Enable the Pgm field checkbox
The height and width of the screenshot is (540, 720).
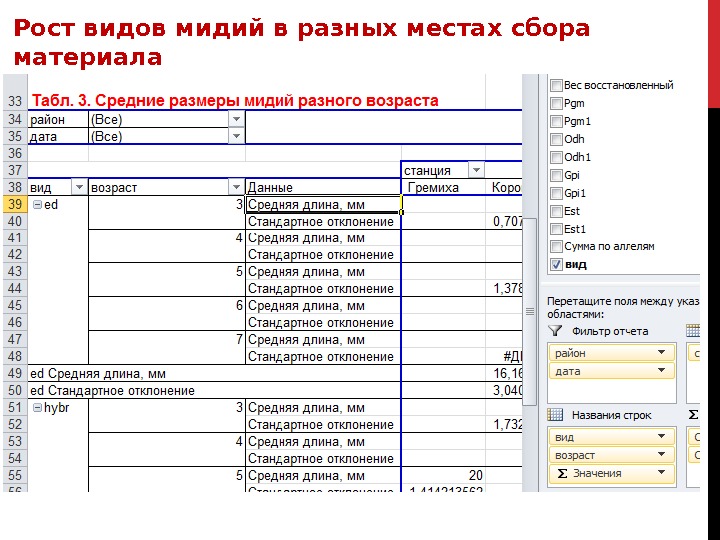pyautogui.click(x=556, y=103)
